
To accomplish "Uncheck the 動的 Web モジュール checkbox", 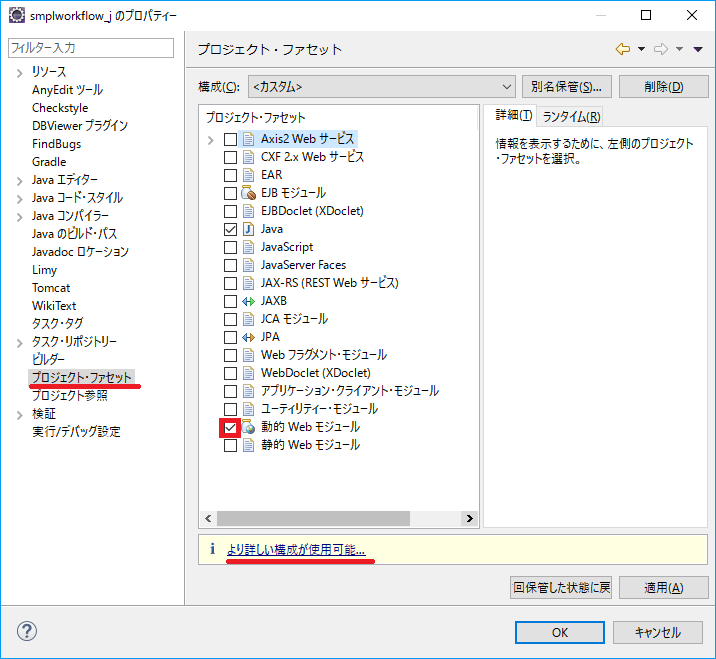I will click(230, 427).
